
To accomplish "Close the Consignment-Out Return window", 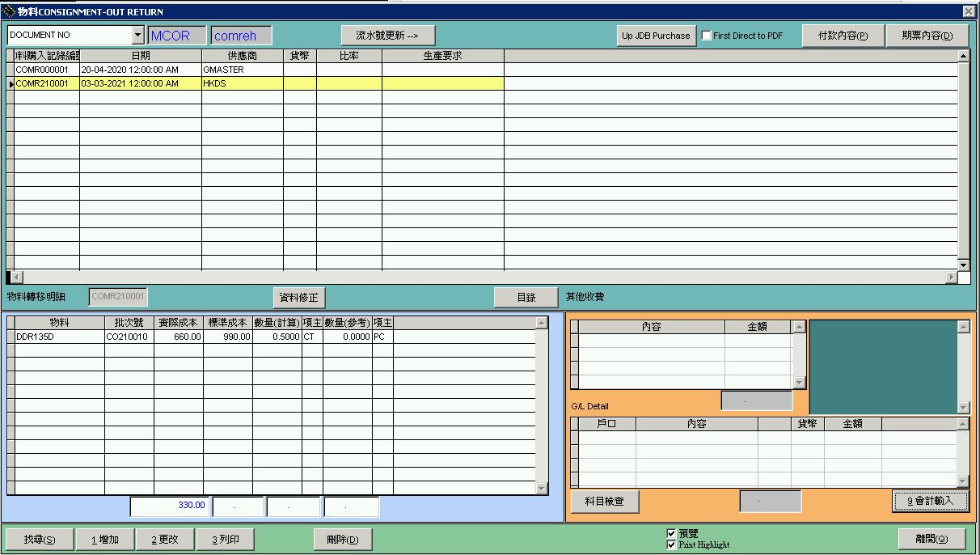I will 969,11.
